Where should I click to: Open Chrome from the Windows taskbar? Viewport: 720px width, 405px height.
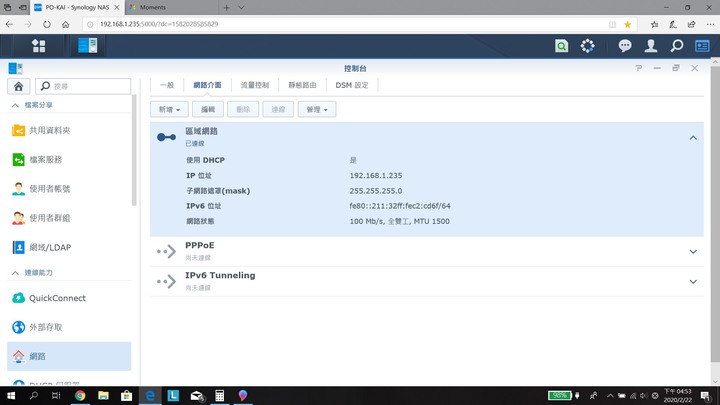click(80, 395)
